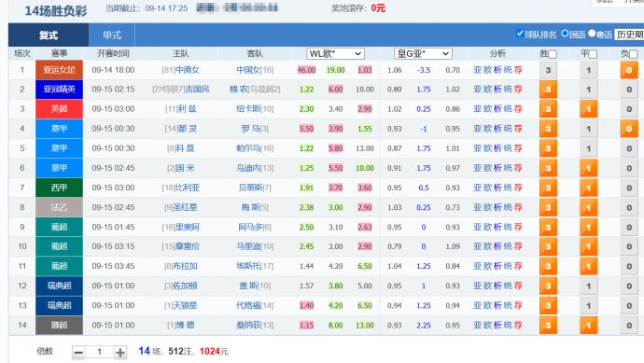Image resolution: width=644 pixels, height=363 pixels.
Task: Open the 皇G亚 handicap dropdown
Action: [423, 54]
